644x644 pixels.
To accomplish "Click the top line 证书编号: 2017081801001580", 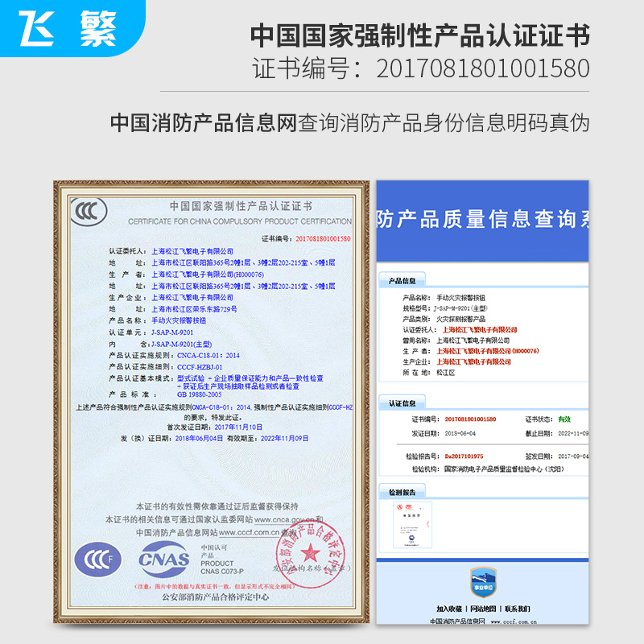I will (420, 68).
